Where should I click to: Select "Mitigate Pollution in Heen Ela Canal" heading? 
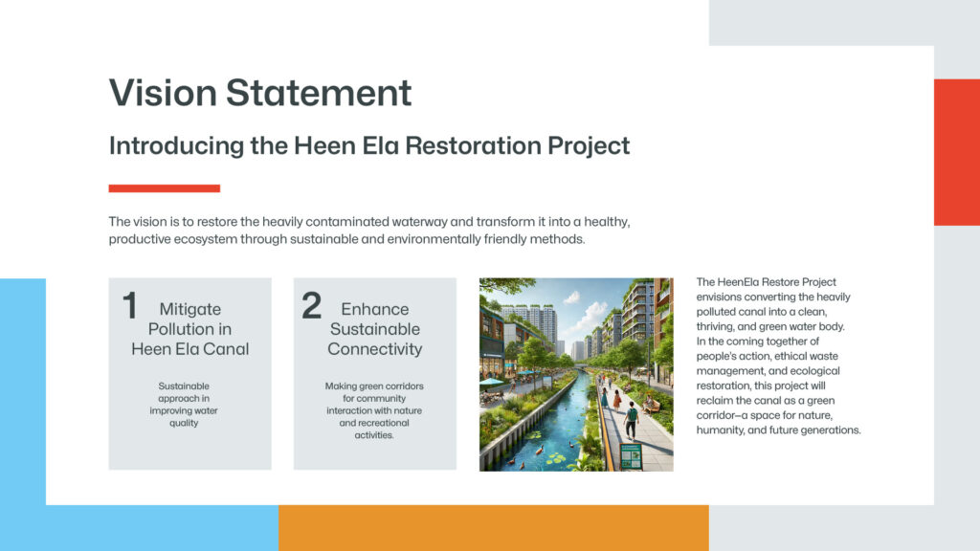coord(189,329)
